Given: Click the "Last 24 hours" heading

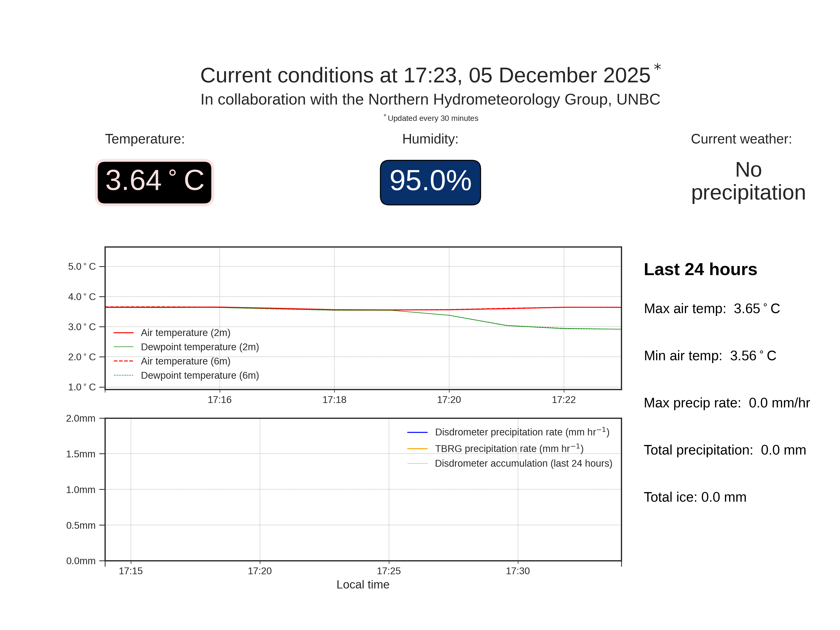Looking at the screenshot, I should (700, 269).
